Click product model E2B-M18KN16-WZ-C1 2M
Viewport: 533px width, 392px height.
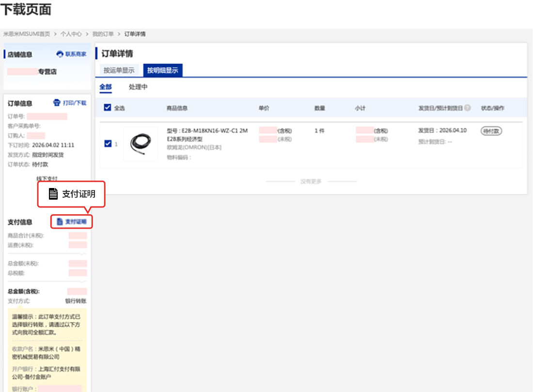pos(207,131)
